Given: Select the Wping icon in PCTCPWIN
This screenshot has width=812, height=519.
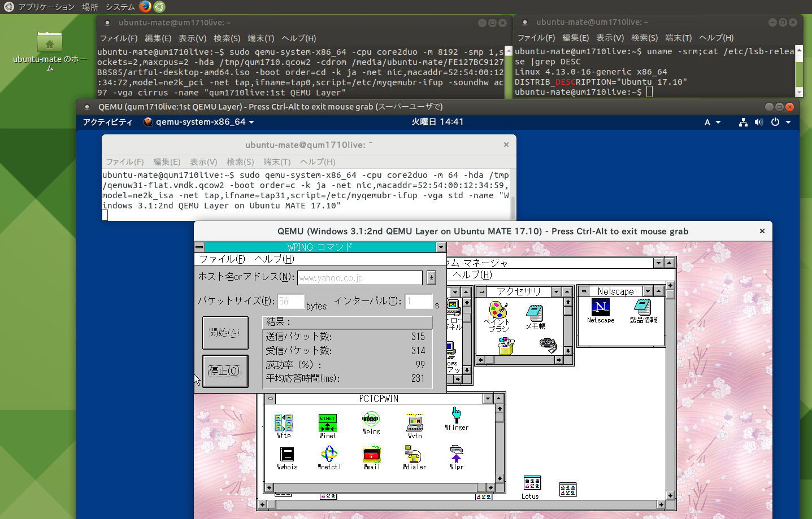Looking at the screenshot, I should (371, 423).
